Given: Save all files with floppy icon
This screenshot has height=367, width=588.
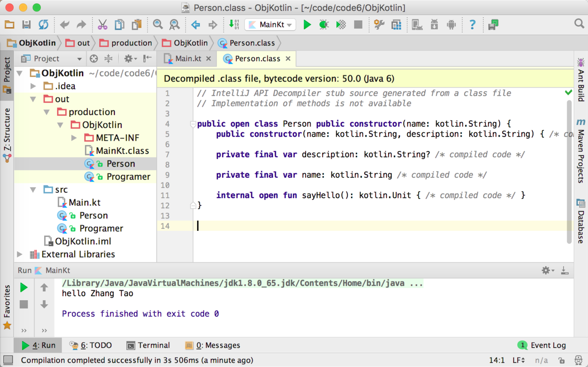Looking at the screenshot, I should 26,25.
